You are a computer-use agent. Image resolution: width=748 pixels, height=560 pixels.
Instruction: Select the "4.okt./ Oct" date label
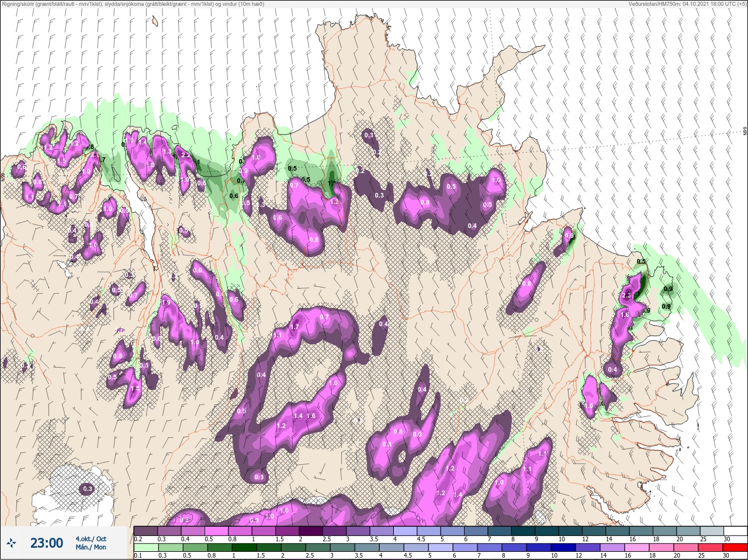91,539
